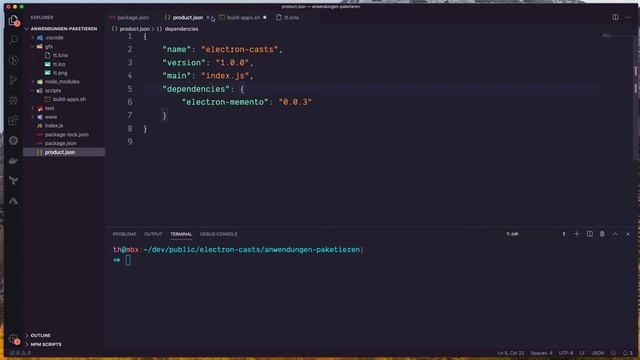Collapse the scripts folder
The image size is (640, 360).
pyautogui.click(x=33, y=91)
